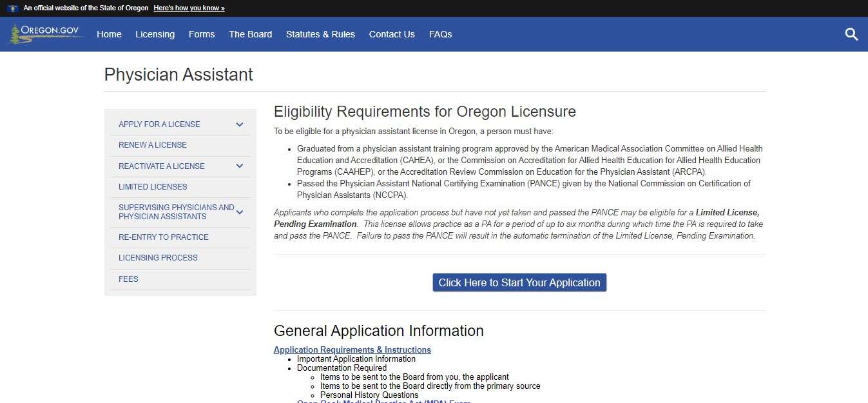Expand SUPERVISING PHYSICIANS AND PHYSICIAN ASSISTANTS section

239,211
